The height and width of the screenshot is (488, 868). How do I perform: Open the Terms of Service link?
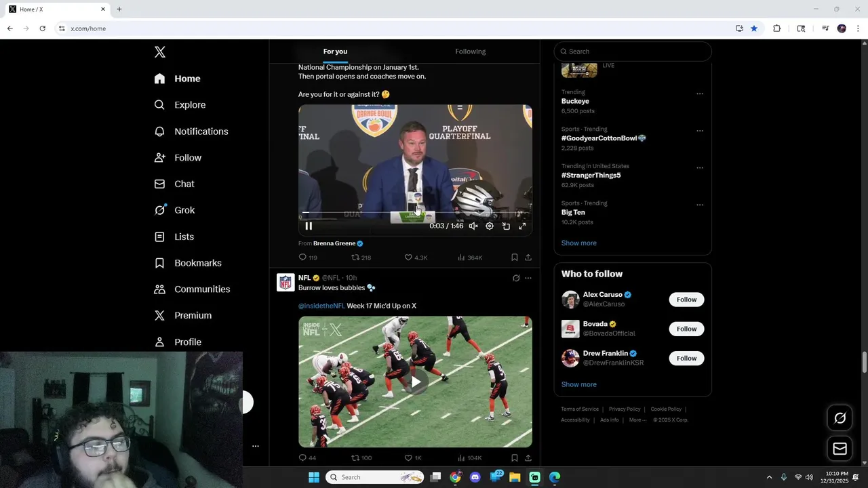(580, 409)
